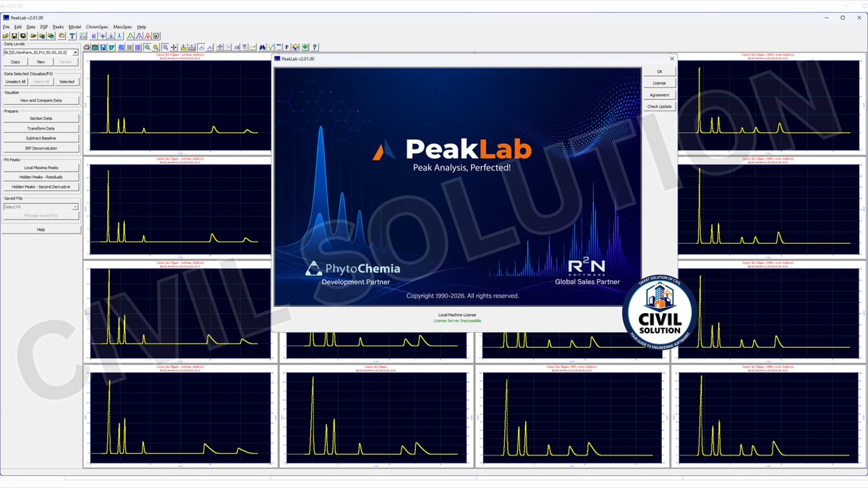The width and height of the screenshot is (868, 488).
Task: Click View and Compare Data
Action: (x=41, y=100)
